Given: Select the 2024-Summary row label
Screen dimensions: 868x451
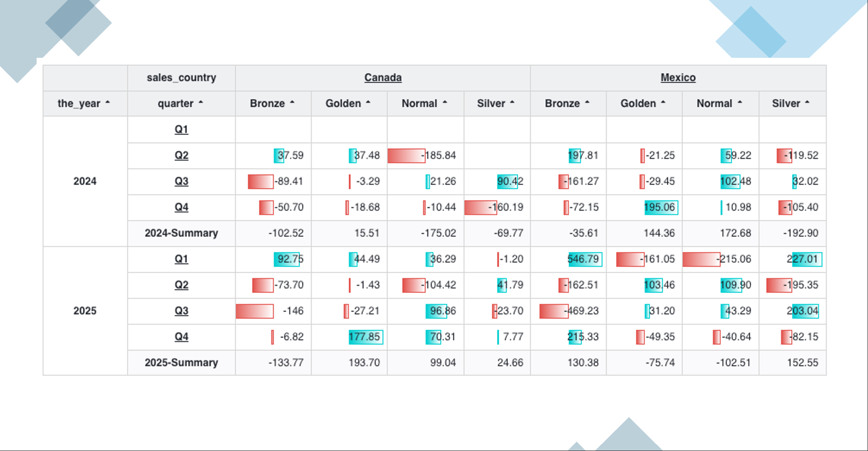Looking at the screenshot, I should coord(181,233).
